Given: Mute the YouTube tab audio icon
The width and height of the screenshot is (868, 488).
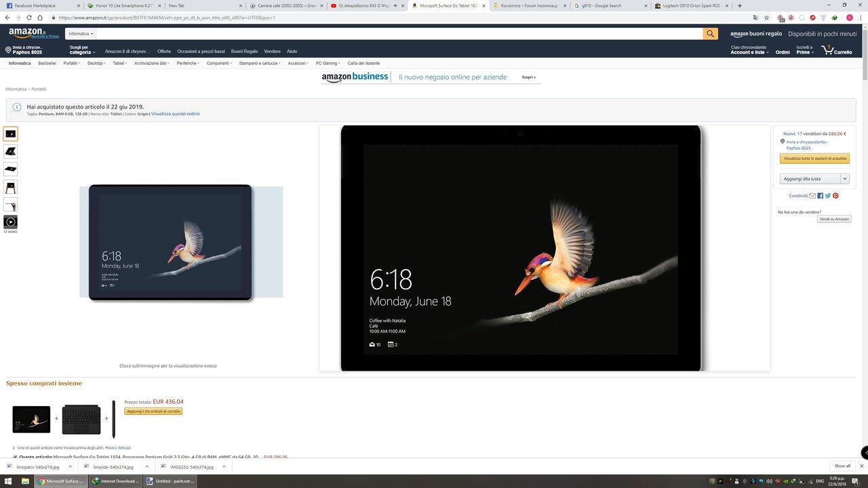Looking at the screenshot, I should point(395,5).
